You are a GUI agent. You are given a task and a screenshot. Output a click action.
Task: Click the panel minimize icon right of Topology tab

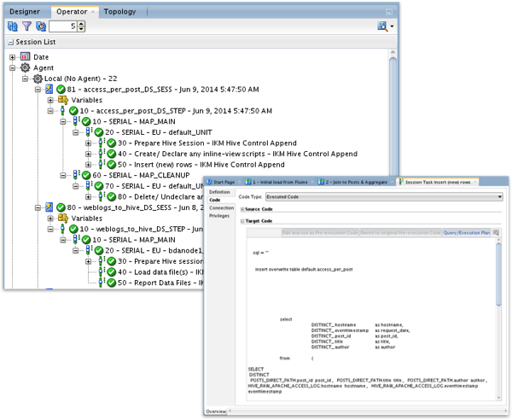389,12
